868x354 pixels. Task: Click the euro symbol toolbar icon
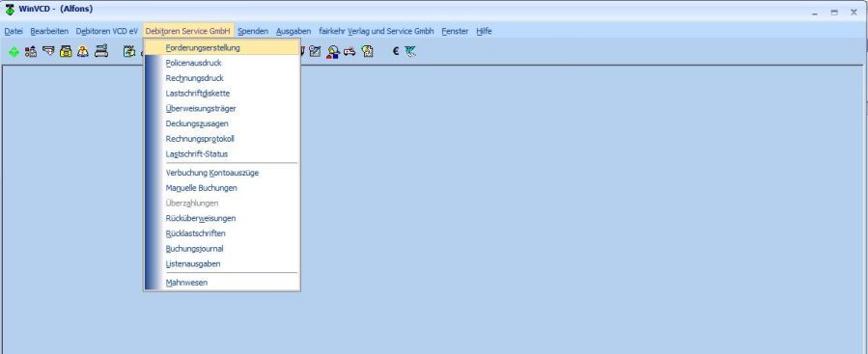tap(396, 51)
